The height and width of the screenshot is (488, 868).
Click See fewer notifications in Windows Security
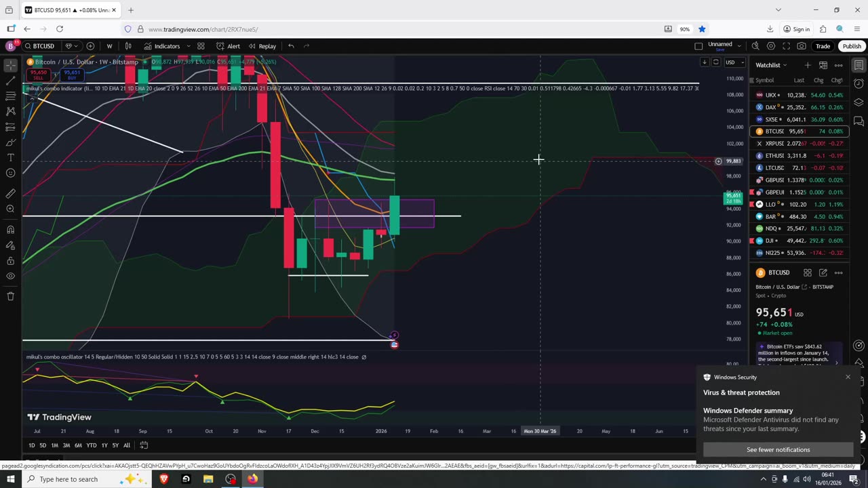pos(778,449)
